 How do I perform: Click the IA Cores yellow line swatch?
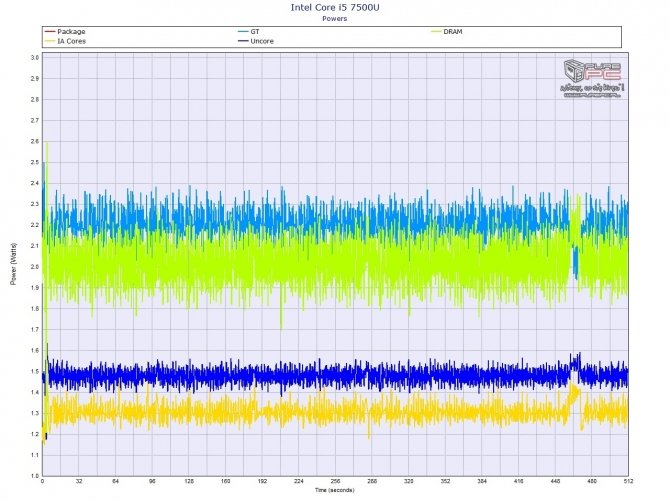point(50,41)
